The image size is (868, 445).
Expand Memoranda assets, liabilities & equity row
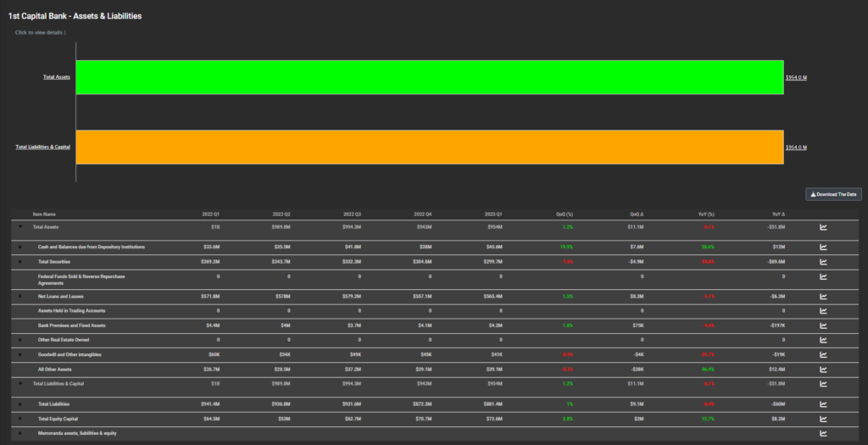click(20, 433)
